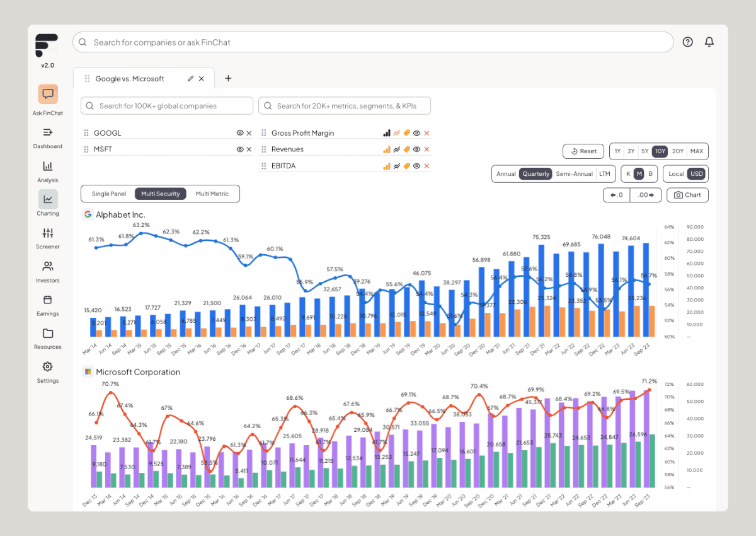Select the Multi Metric view

click(x=212, y=194)
